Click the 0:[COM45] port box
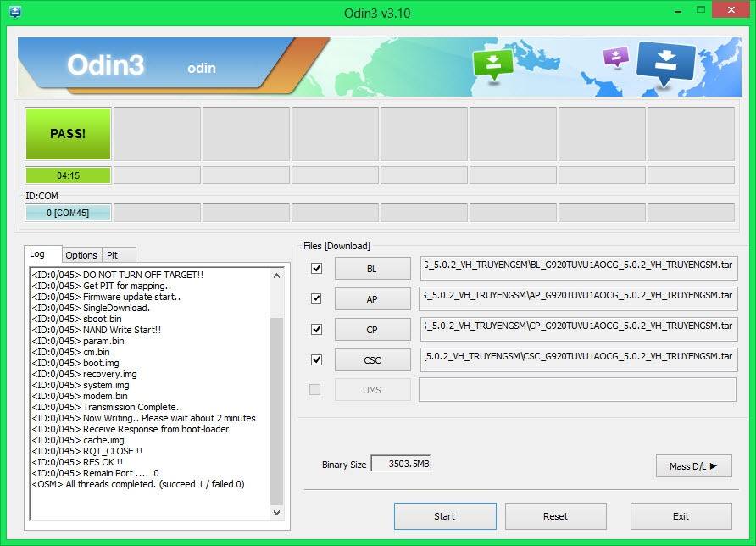The image size is (756, 546). pyautogui.click(x=68, y=213)
